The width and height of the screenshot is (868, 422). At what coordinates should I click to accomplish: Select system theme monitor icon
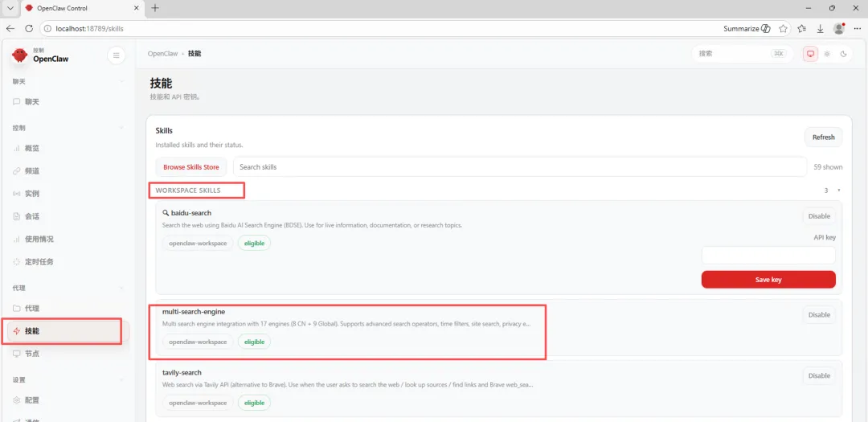[x=810, y=54]
